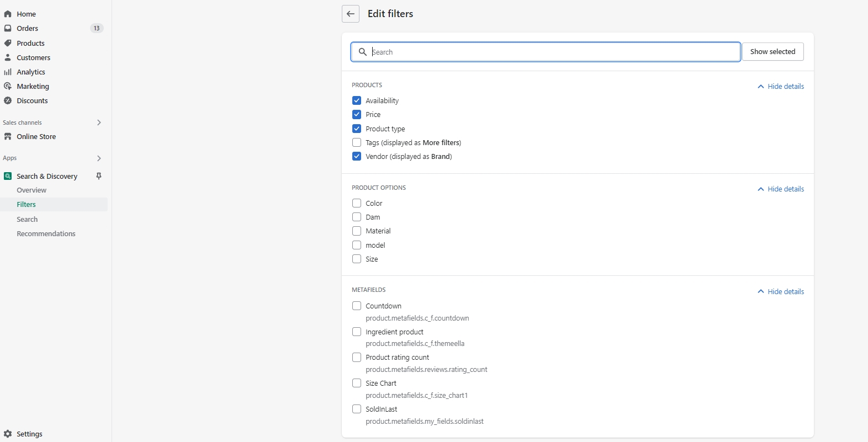Click the Analytics bar chart icon
Viewport: 868px width, 442px height.
point(8,72)
